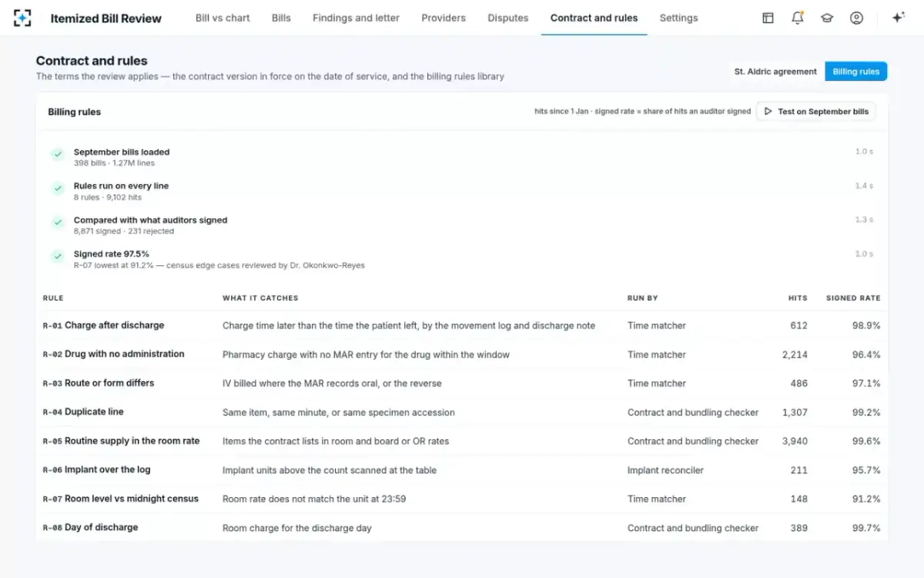Click Implant reconciler in Run By column
924x578 pixels.
pyautogui.click(x=665, y=470)
